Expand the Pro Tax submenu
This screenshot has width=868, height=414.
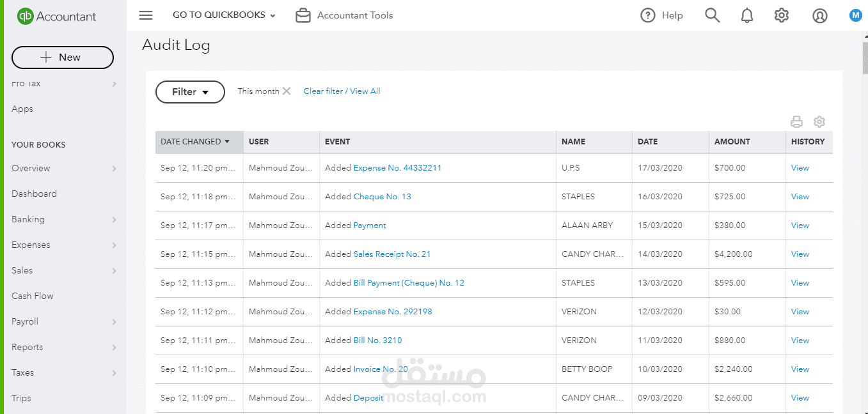[114, 84]
